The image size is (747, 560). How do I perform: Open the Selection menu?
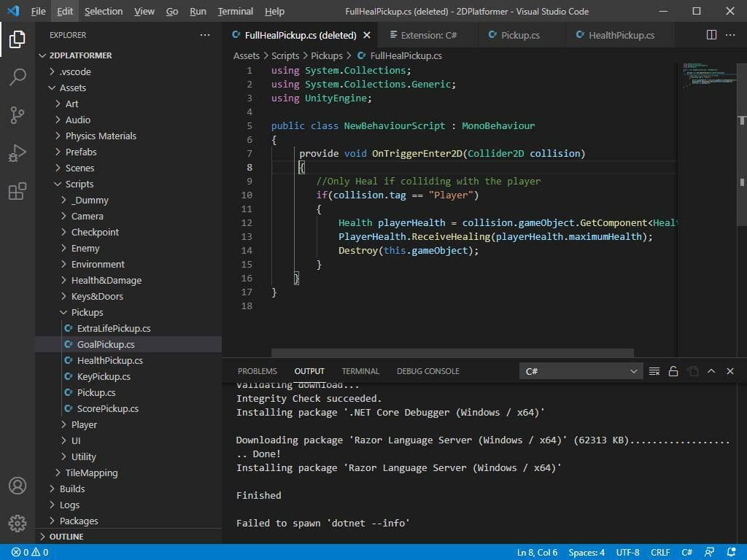click(x=104, y=11)
